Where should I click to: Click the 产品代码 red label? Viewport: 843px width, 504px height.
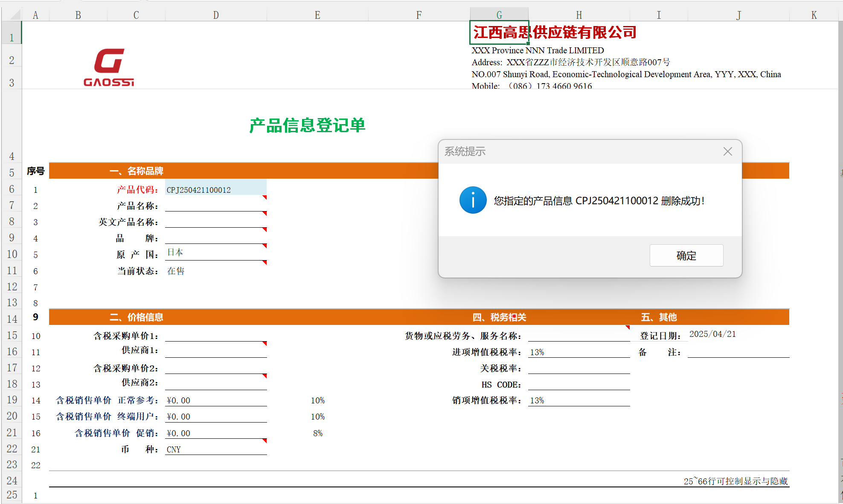[x=137, y=190]
